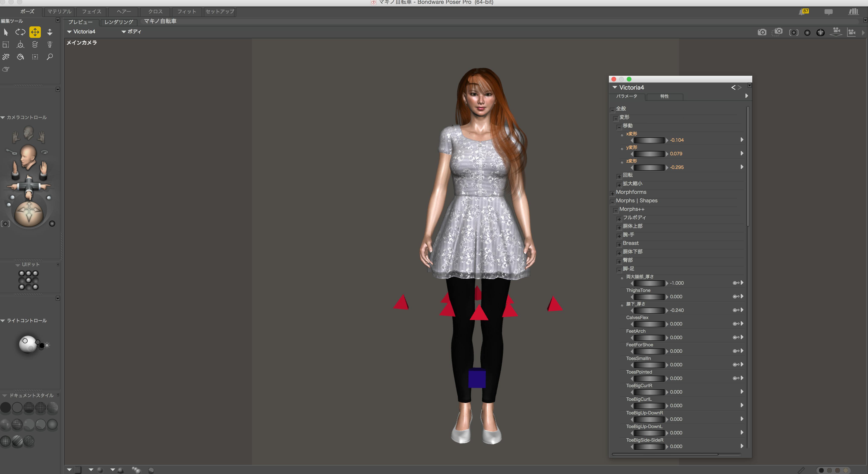Open the Victoria4 figure dropdown in the preview
868x474 pixels.
coord(81,32)
